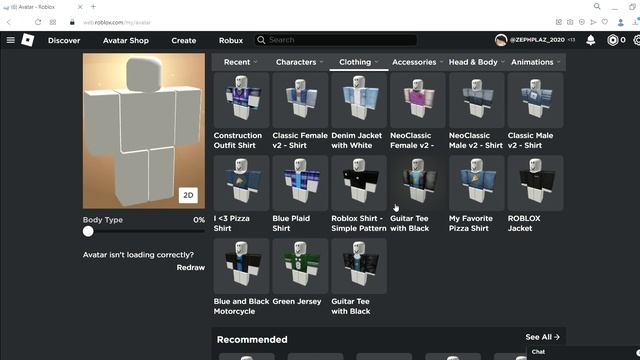Select the NeoClassic Female v2 thumbnail
Image resolution: width=640 pixels, height=360 pixels.
click(418, 100)
